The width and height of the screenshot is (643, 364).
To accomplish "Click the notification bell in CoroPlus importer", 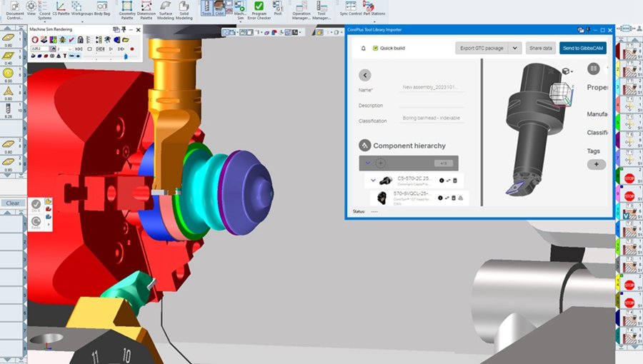I will click(364, 49).
